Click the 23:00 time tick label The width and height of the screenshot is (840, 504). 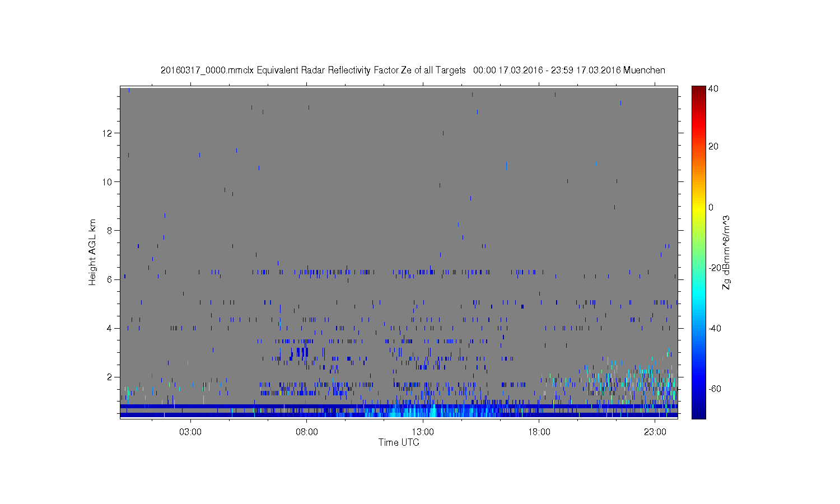(655, 432)
